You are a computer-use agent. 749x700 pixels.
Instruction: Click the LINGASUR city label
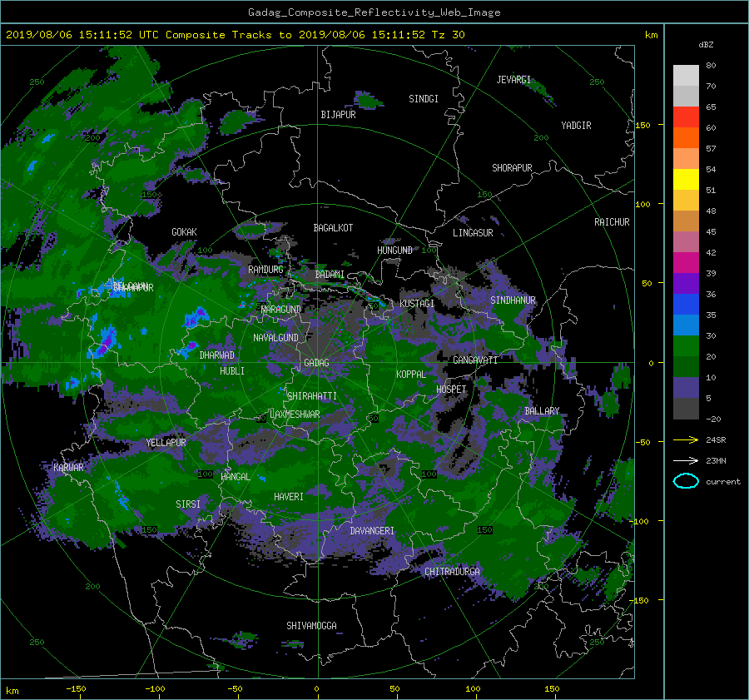[473, 233]
